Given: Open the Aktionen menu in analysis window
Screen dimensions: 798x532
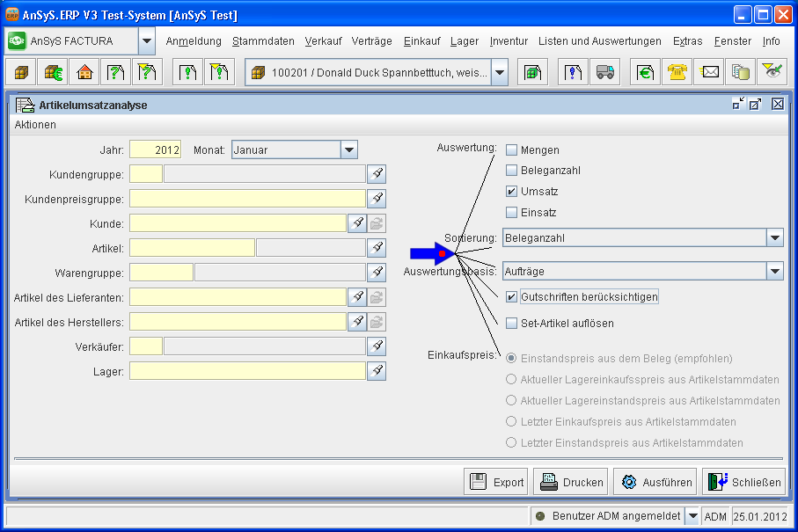Looking at the screenshot, I should (35, 125).
